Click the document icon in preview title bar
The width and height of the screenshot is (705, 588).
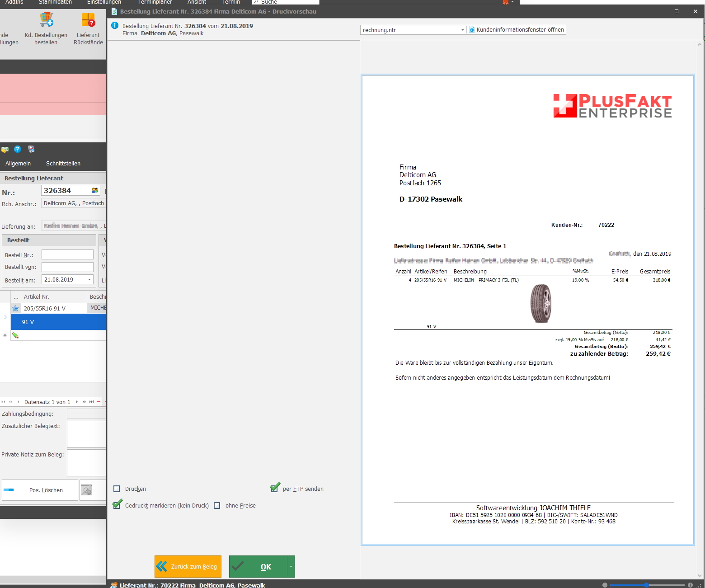point(114,11)
